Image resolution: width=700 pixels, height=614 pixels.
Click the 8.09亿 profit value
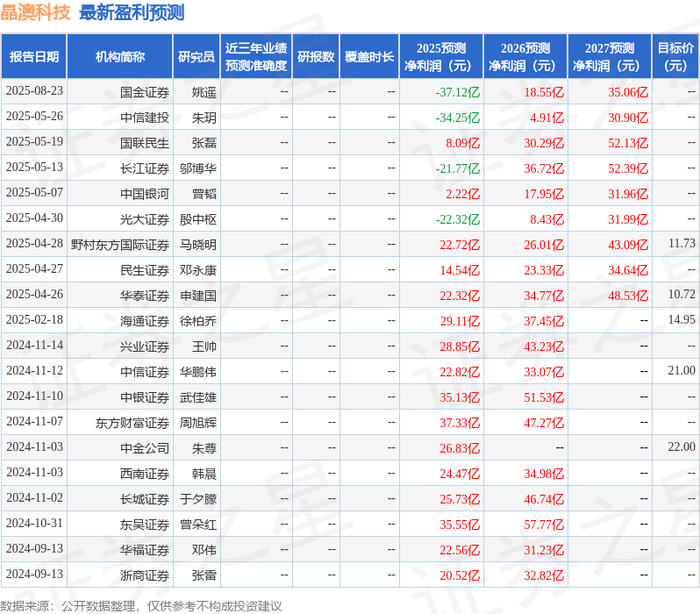[462, 143]
